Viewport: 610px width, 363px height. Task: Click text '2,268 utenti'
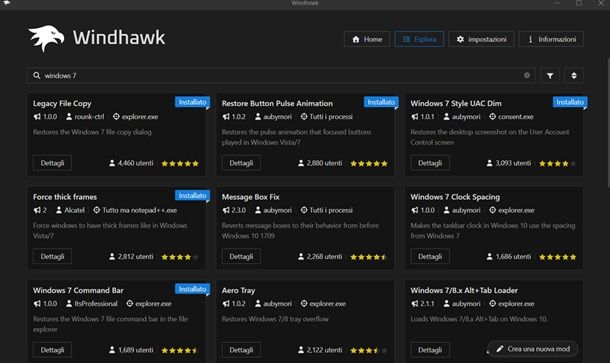pos(324,256)
